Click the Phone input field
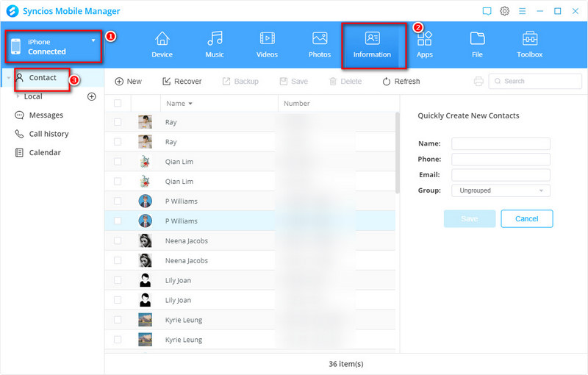Screen dimensions: 588x375 [501, 160]
